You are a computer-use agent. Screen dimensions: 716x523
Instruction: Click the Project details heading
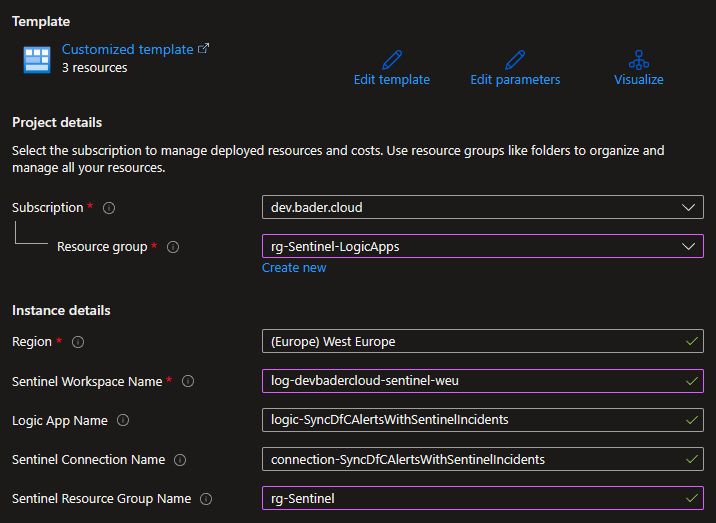pyautogui.click(x=57, y=122)
